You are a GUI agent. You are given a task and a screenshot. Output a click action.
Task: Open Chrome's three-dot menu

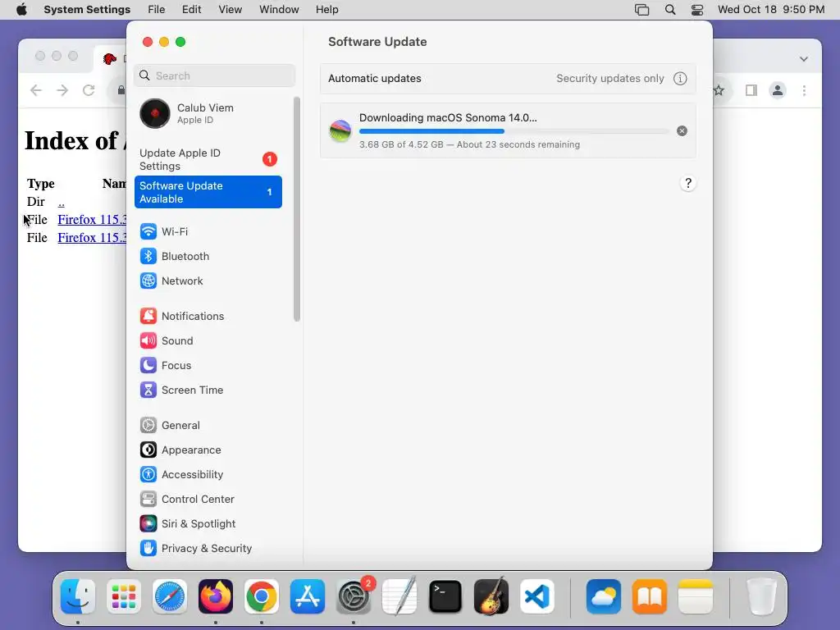coord(804,90)
